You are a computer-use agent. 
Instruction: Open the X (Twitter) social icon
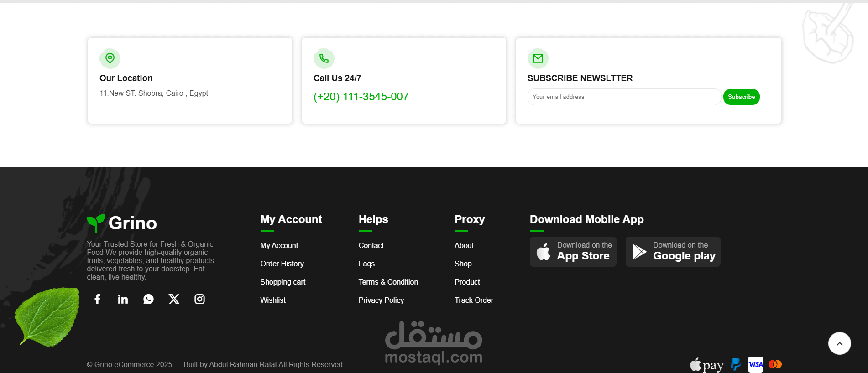pos(174,299)
